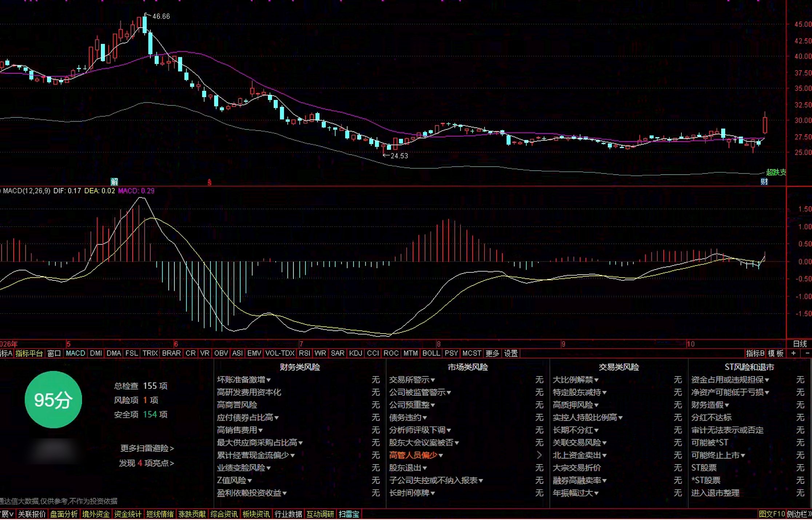Switch to the KDJ indicator

click(355, 353)
